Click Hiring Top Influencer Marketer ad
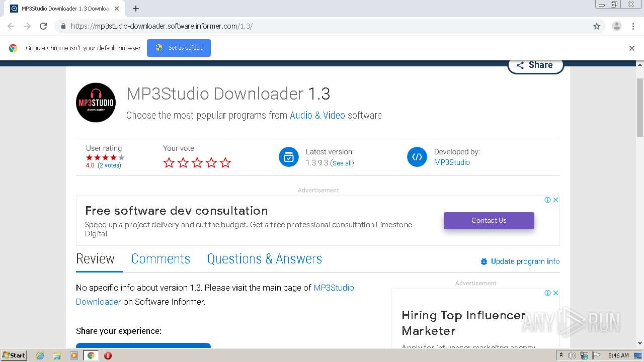The image size is (644, 362). pos(463,323)
